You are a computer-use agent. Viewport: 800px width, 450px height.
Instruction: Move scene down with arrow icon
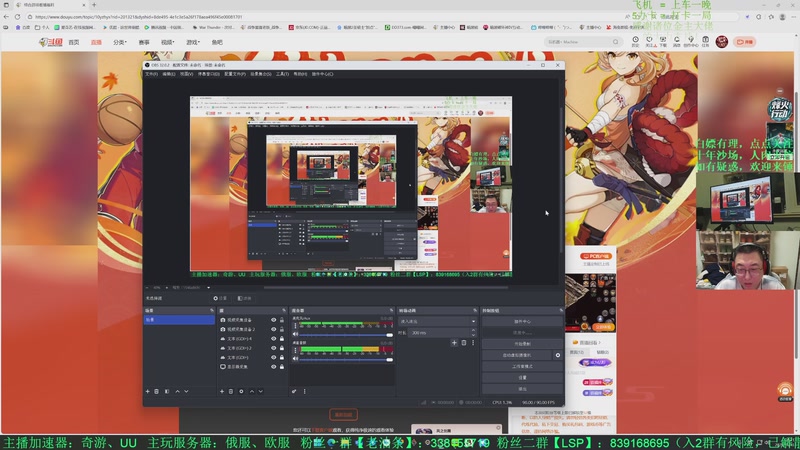(x=186, y=391)
